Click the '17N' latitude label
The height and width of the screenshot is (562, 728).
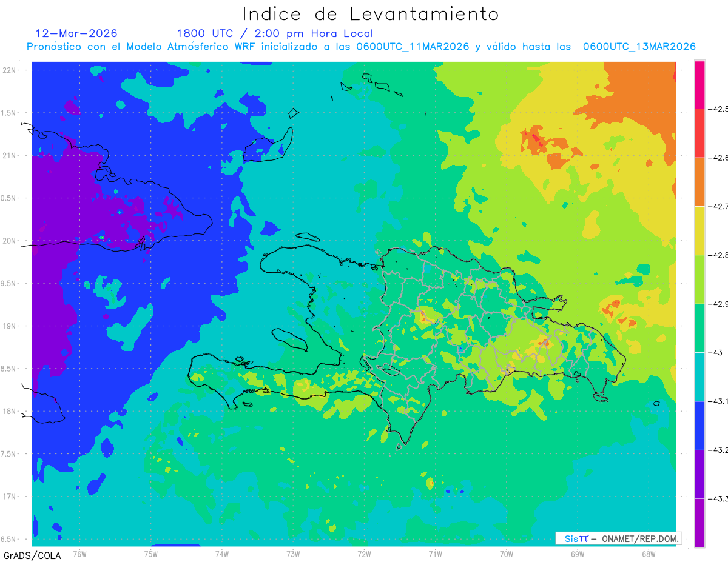9,497
